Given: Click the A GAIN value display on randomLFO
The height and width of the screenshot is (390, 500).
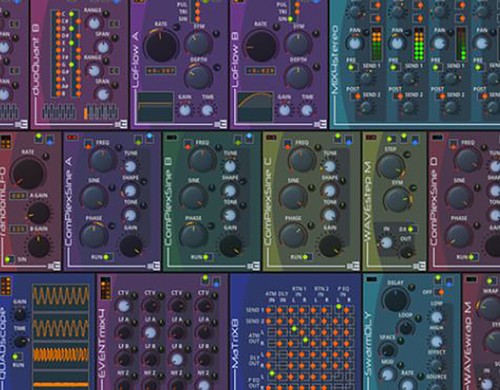Looking at the screenshot, I should coord(19,196).
